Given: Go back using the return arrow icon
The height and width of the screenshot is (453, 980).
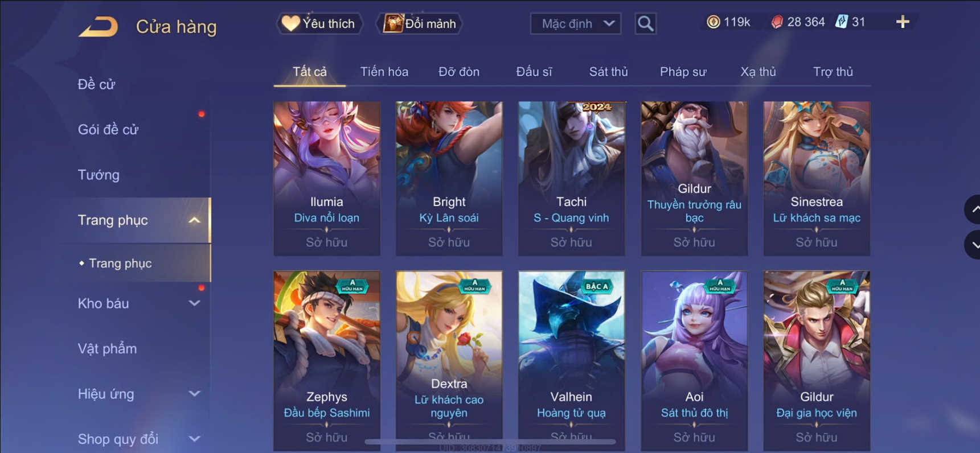Looking at the screenshot, I should (98, 27).
